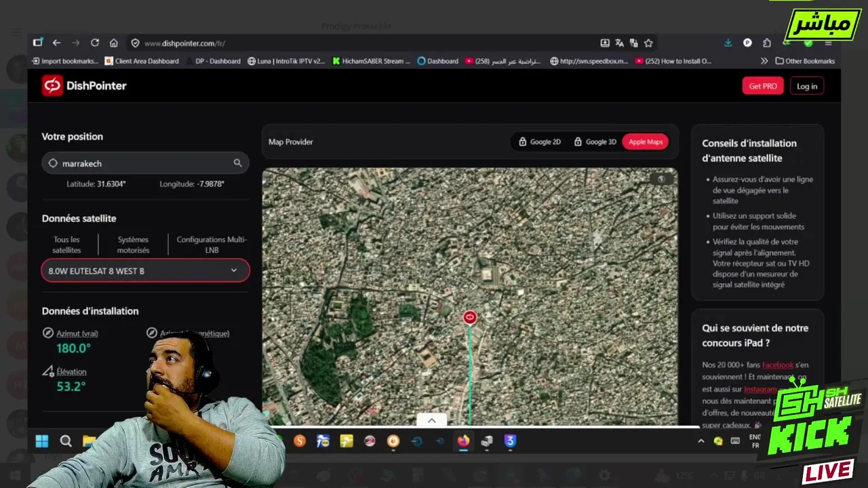This screenshot has height=488, width=868.
Task: Open Luna IntroTik IPTV bookmark
Action: (286, 61)
